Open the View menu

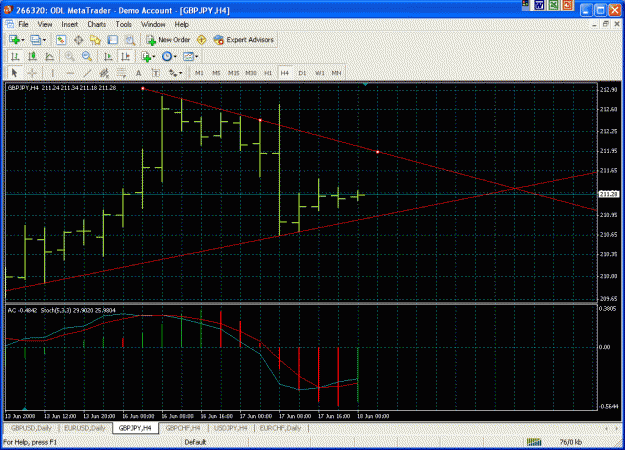45,24
